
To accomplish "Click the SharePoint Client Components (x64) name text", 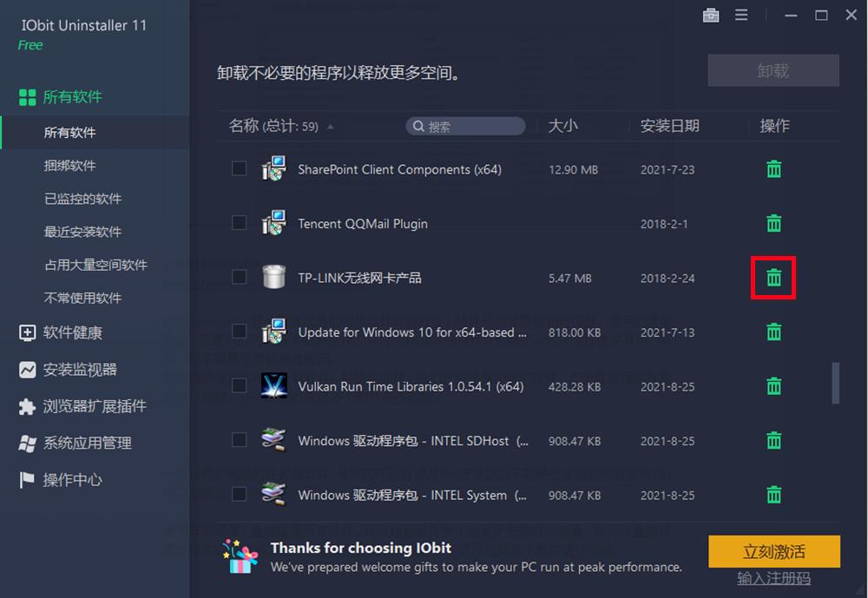I will tap(399, 169).
